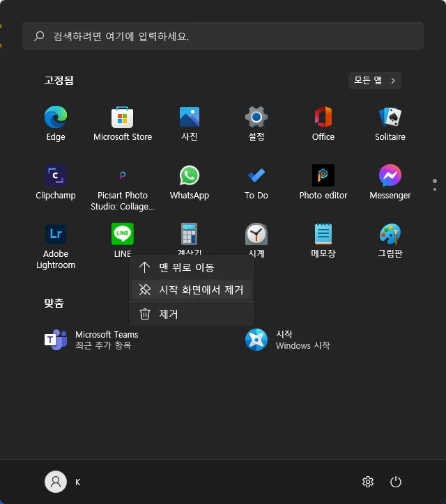
Task: Choose 시작 화면에서 제거 menu entry
Action: click(x=192, y=290)
